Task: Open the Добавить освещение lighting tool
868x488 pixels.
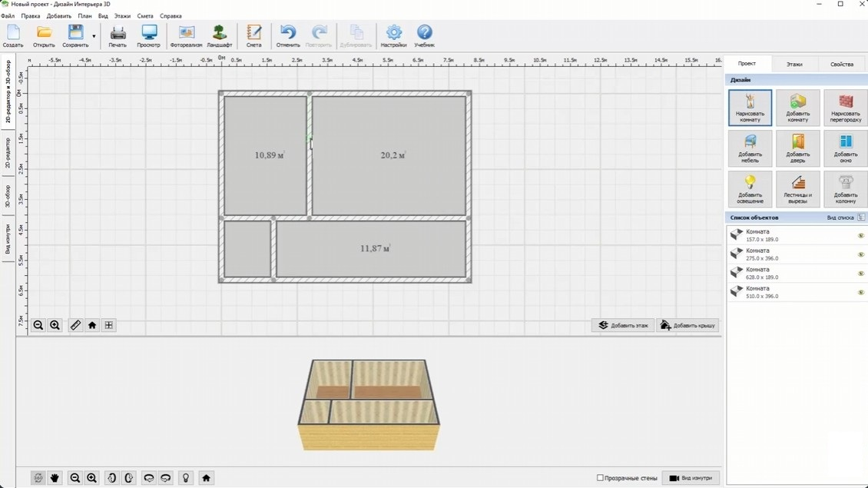Action: click(750, 189)
